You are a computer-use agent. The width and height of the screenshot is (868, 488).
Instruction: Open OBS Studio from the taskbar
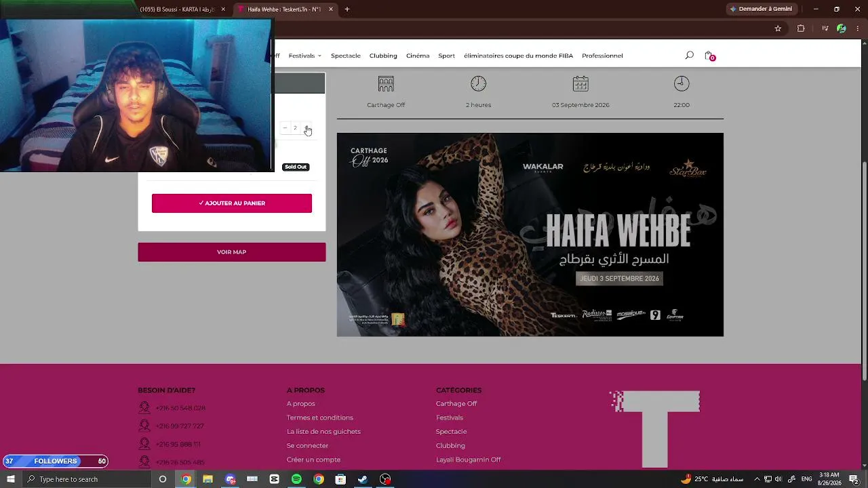coord(385,479)
